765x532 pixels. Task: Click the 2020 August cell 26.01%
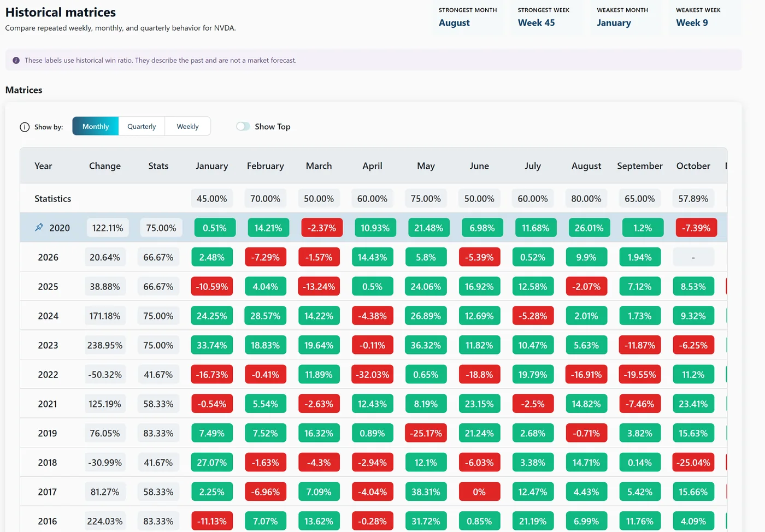point(589,228)
